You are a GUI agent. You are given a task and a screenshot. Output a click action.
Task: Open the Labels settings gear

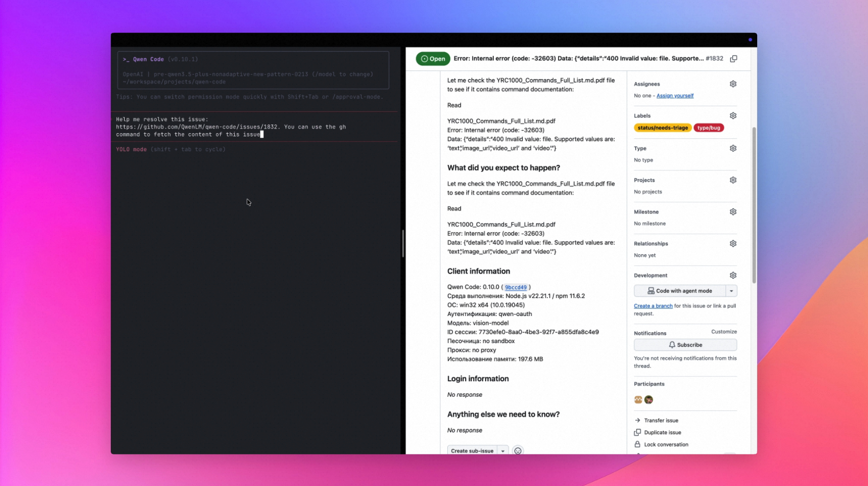pyautogui.click(x=733, y=115)
